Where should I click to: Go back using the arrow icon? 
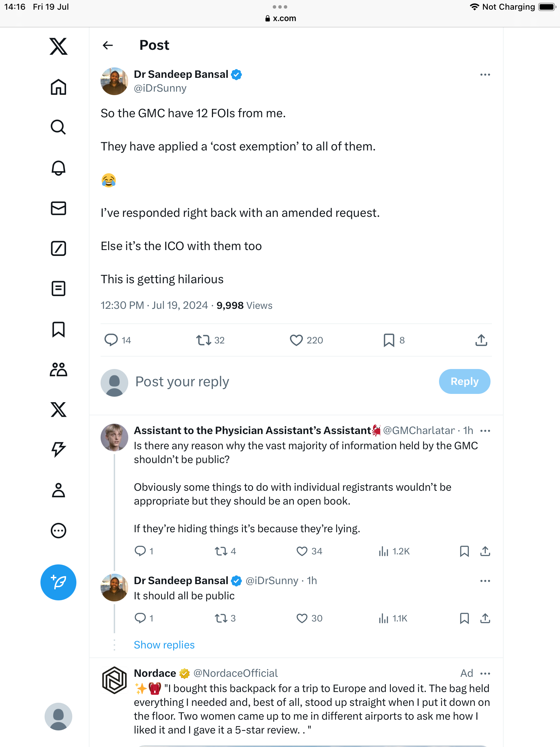pos(108,45)
